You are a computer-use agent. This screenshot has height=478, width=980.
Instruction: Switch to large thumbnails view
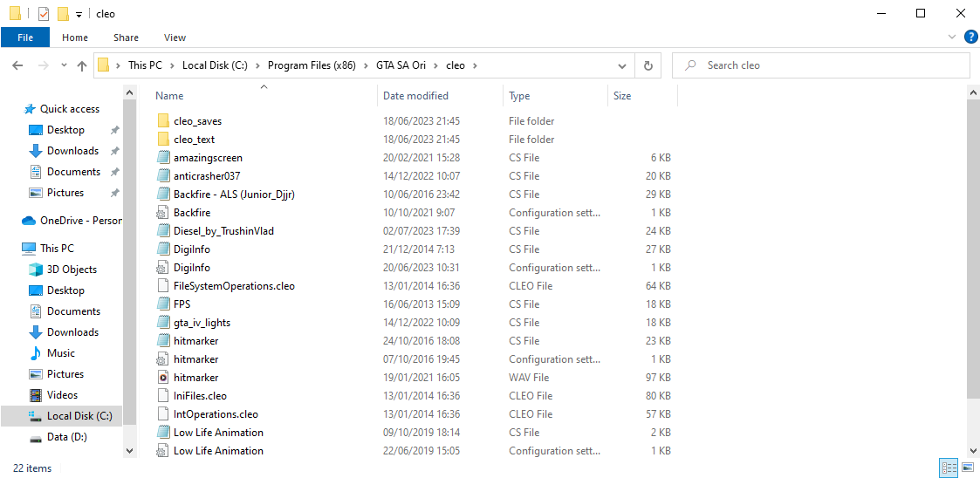tap(968, 468)
